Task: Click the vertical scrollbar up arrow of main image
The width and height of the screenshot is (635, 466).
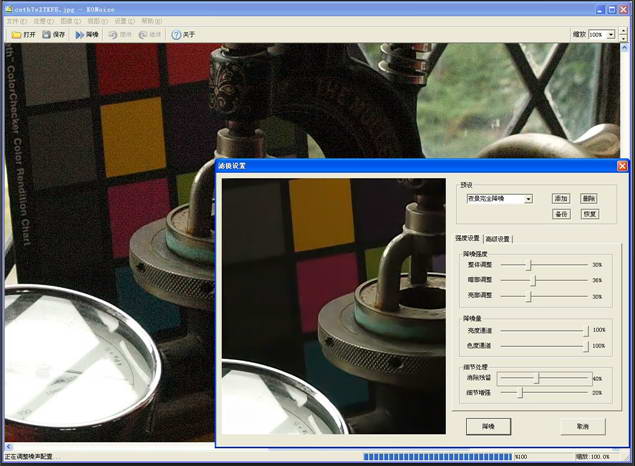Action: [x=624, y=47]
